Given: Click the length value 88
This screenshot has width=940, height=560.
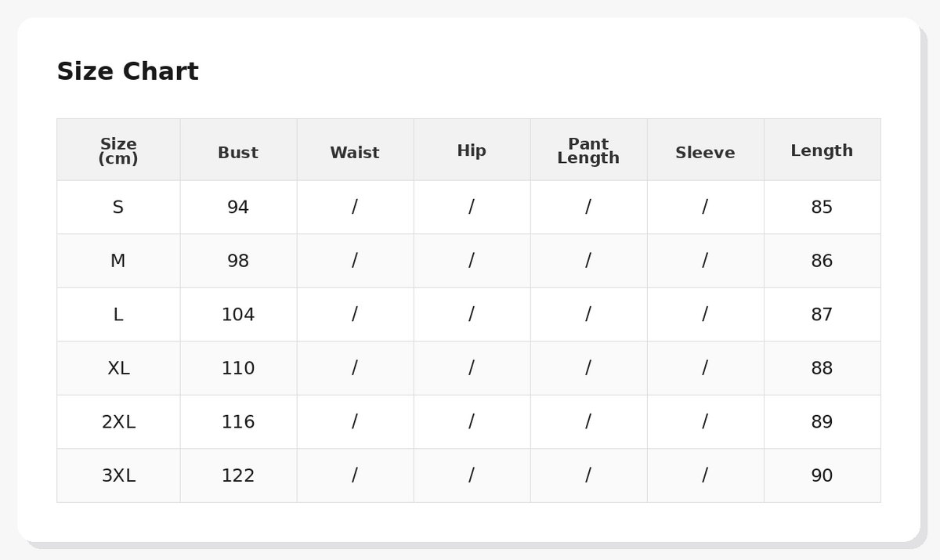Looking at the screenshot, I should (x=822, y=369).
